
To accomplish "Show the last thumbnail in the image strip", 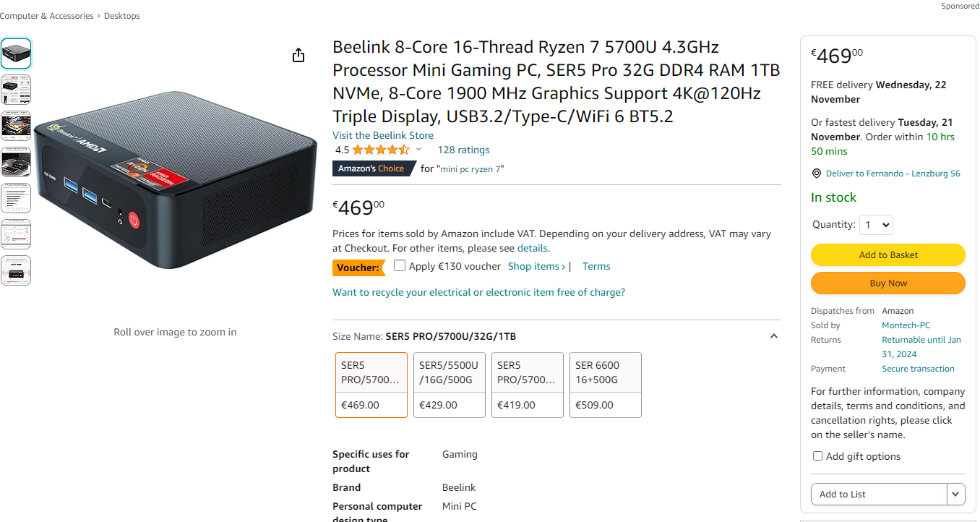I will (x=16, y=270).
